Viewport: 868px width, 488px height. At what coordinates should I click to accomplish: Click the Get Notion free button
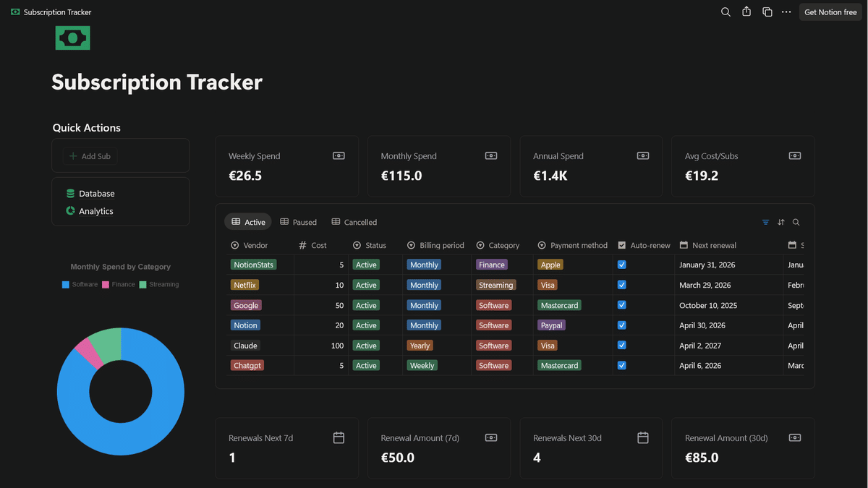830,12
